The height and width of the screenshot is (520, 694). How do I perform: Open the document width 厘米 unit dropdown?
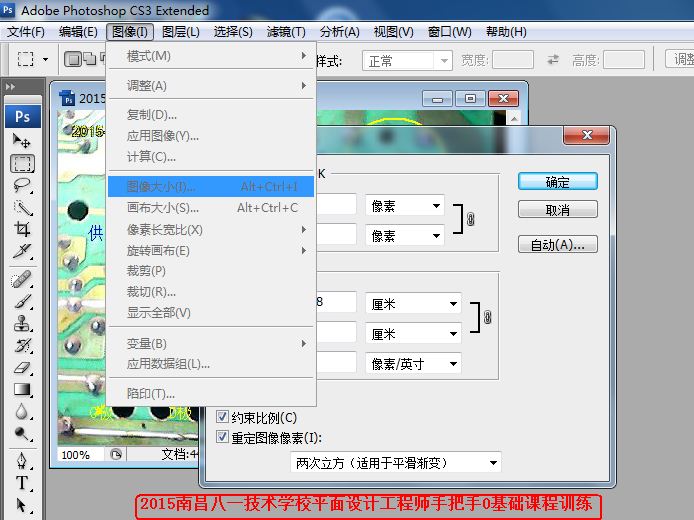pyautogui.click(x=413, y=304)
